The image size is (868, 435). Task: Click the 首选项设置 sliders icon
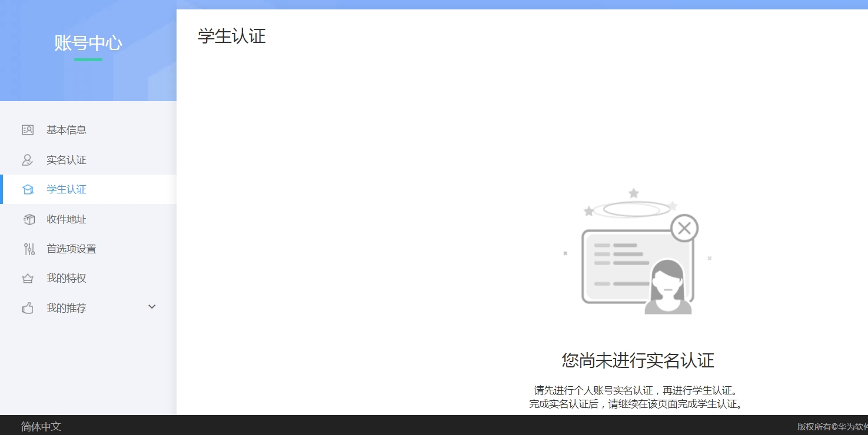tap(29, 249)
